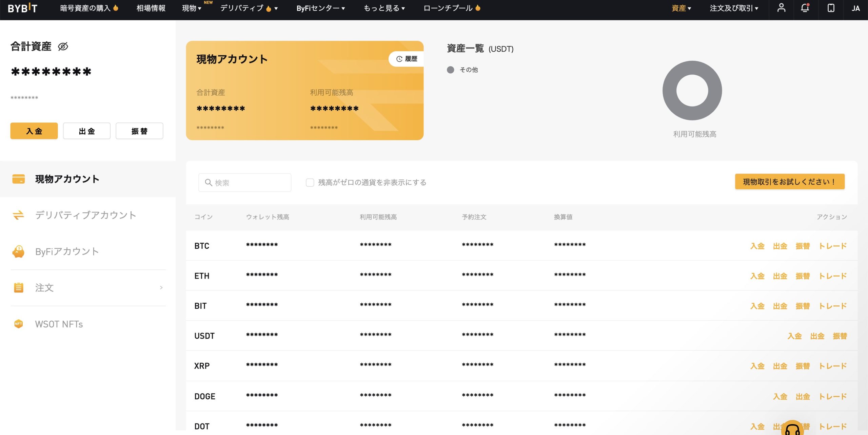This screenshot has height=435, width=868.
Task: Click the 履歴 history button
Action: [406, 59]
